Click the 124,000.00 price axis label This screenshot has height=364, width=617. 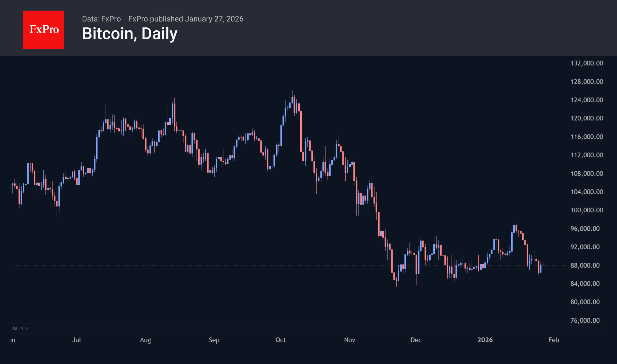point(587,100)
